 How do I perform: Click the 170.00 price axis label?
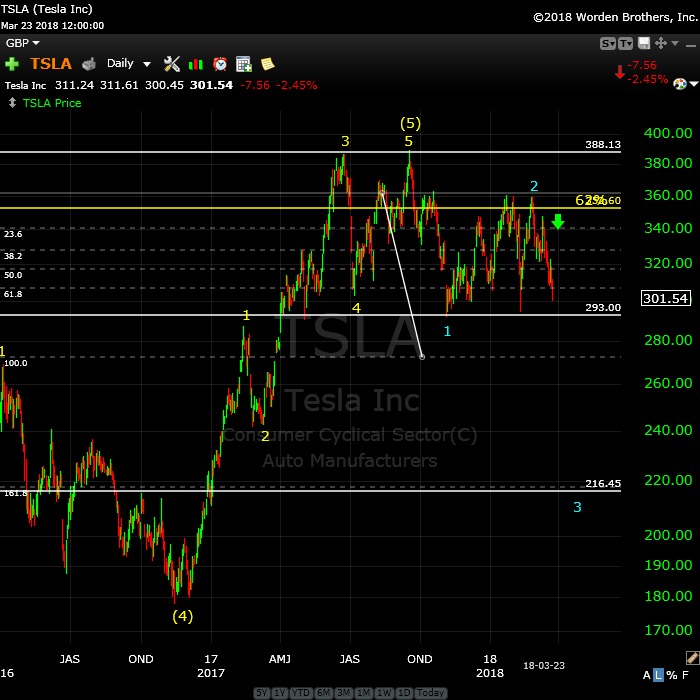668,630
